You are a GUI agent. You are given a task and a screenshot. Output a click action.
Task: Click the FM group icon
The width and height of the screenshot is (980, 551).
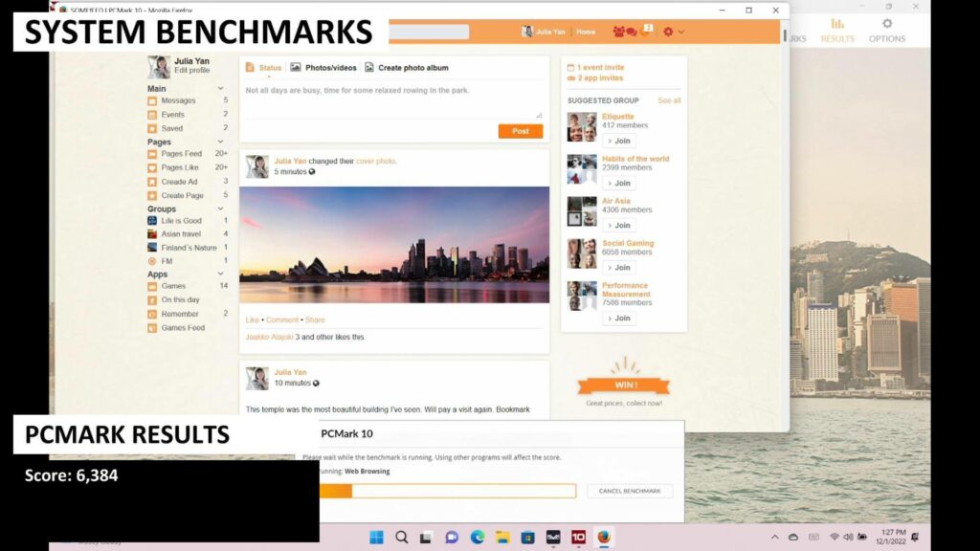[152, 261]
